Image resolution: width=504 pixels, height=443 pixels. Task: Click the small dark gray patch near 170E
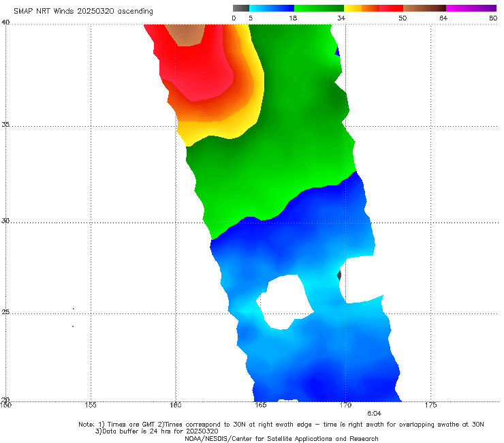339,275
